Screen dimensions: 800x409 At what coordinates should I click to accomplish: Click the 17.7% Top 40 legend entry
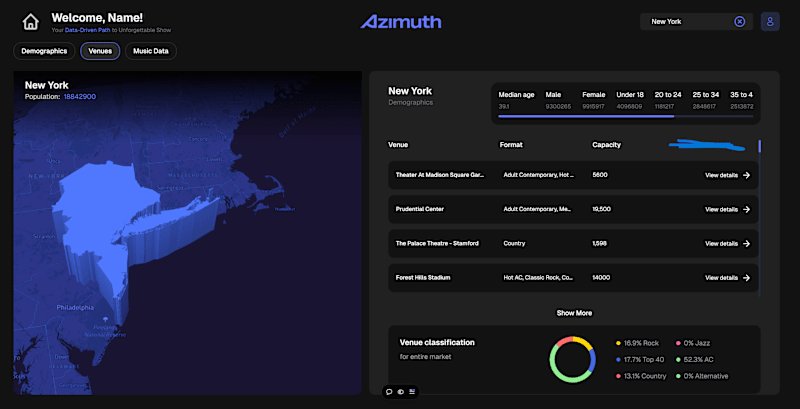[x=640, y=360]
